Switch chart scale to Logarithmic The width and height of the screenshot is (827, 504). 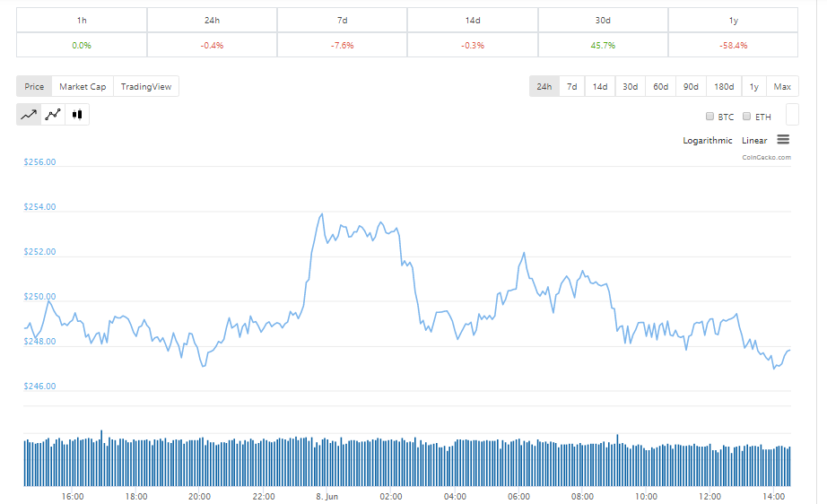707,141
